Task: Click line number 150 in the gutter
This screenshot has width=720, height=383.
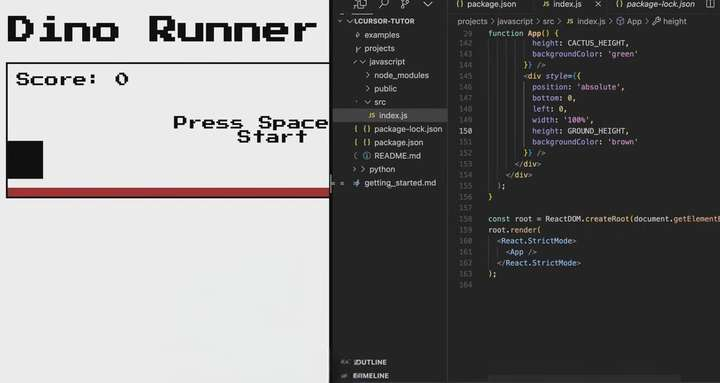Action: [466, 131]
